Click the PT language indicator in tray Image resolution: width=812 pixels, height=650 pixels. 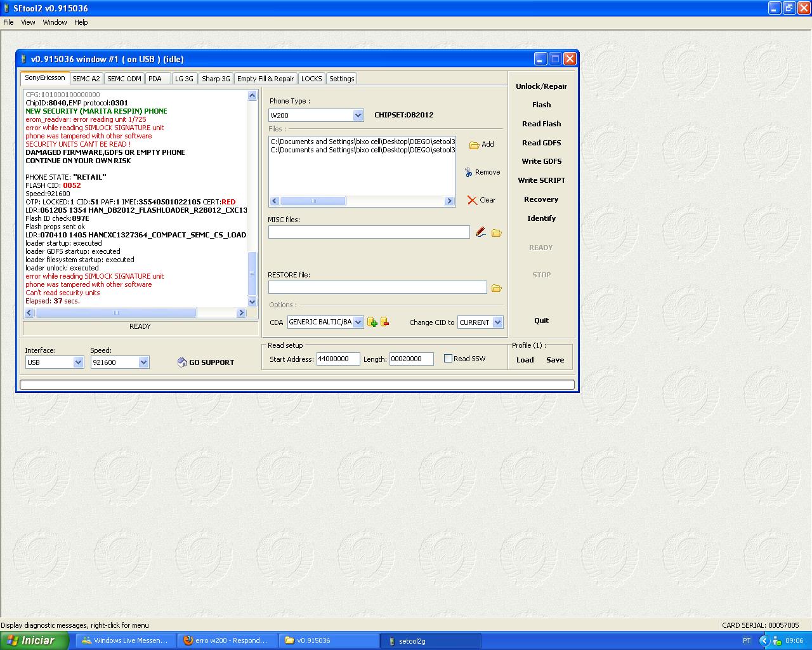tap(747, 641)
